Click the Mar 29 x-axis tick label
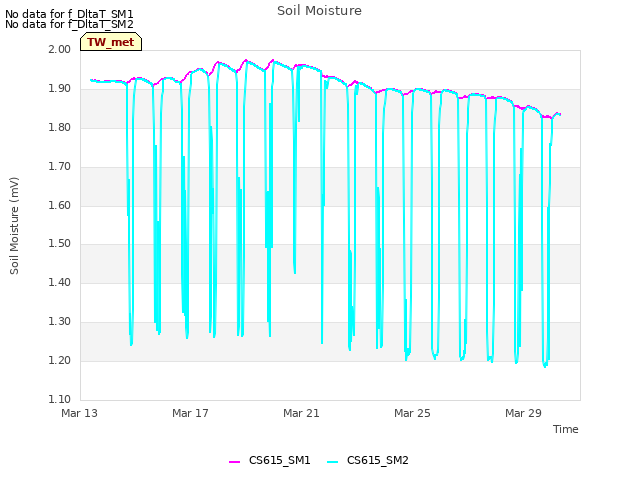This screenshot has width=640, height=480. pos(523,413)
